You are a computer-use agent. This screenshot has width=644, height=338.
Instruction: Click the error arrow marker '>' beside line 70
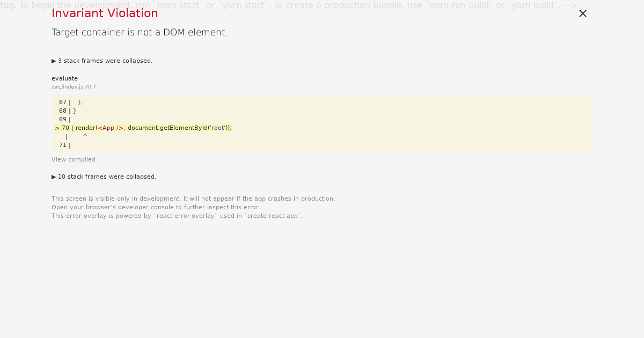56,128
